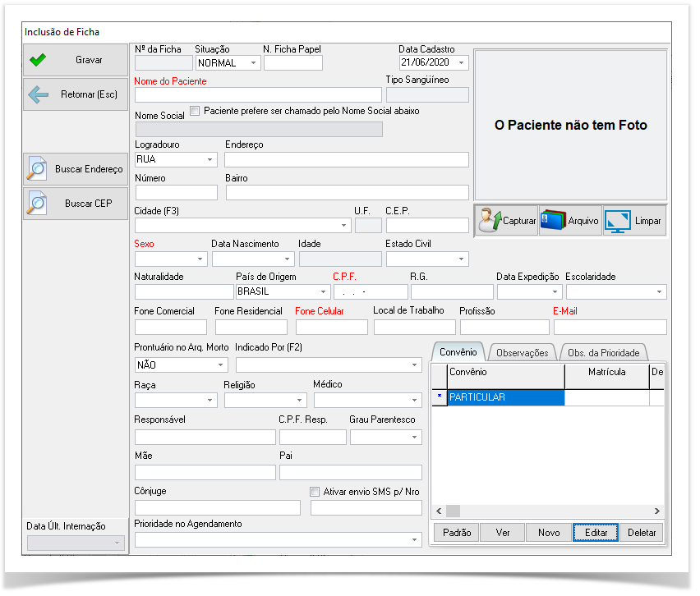Screen dimensions: 700x596
Task: Click the Nome do Paciente input field
Action: click(258, 95)
